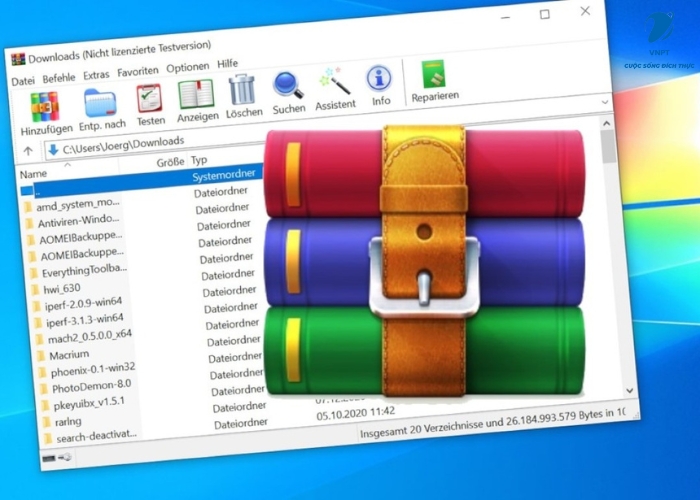Viewport: 700px width, 500px height.
Task: Click the scrollbar up arrow
Action: [606, 123]
